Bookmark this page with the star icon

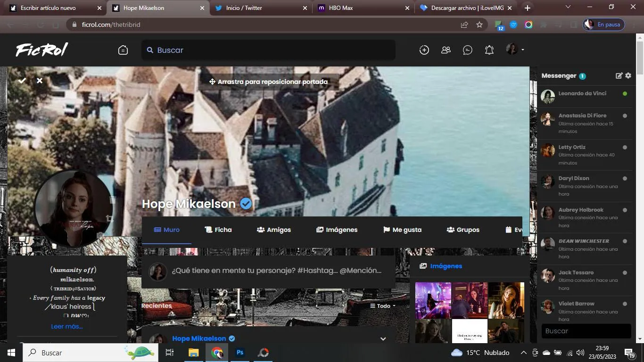[x=479, y=25]
